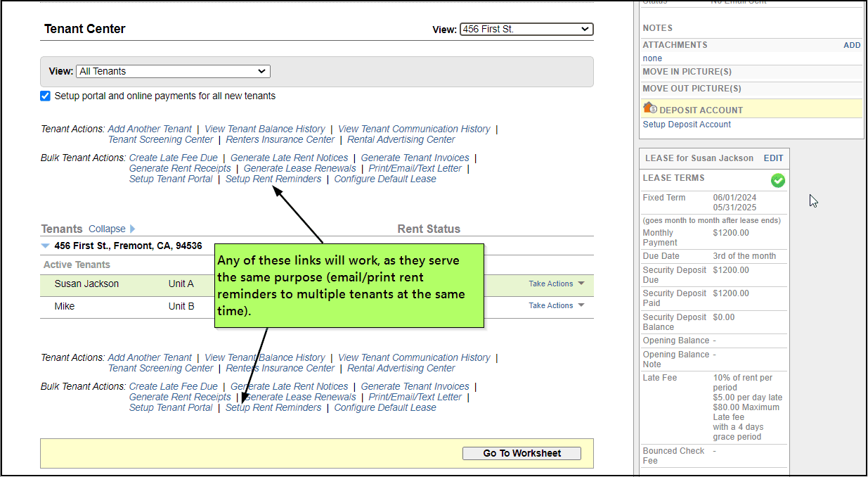Click the top Rental Advertising Center link

coord(401,140)
